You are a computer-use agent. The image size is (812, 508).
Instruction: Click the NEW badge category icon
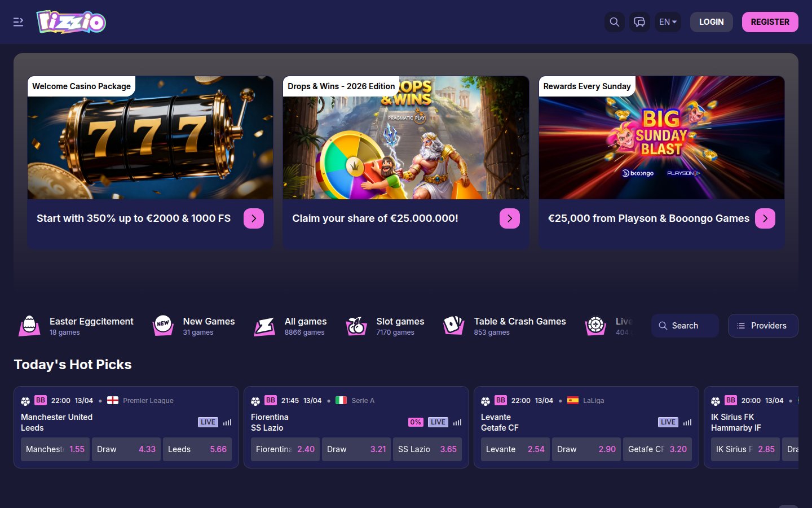[x=163, y=325]
